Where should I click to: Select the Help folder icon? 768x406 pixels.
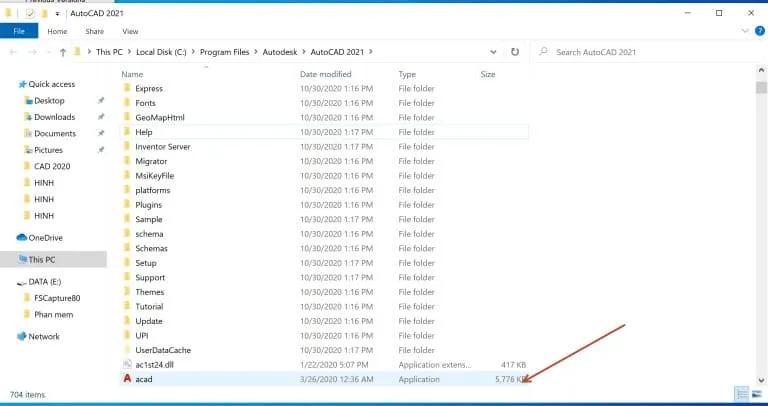[x=127, y=132]
